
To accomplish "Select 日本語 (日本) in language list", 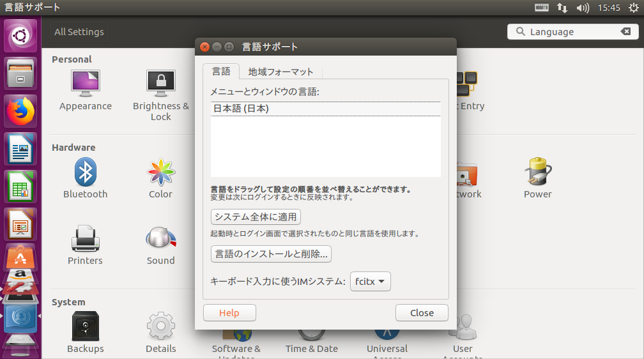I will (x=326, y=109).
